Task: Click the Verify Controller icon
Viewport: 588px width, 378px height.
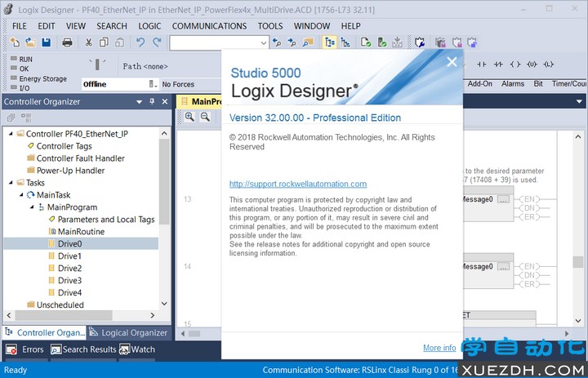Action: click(381, 42)
